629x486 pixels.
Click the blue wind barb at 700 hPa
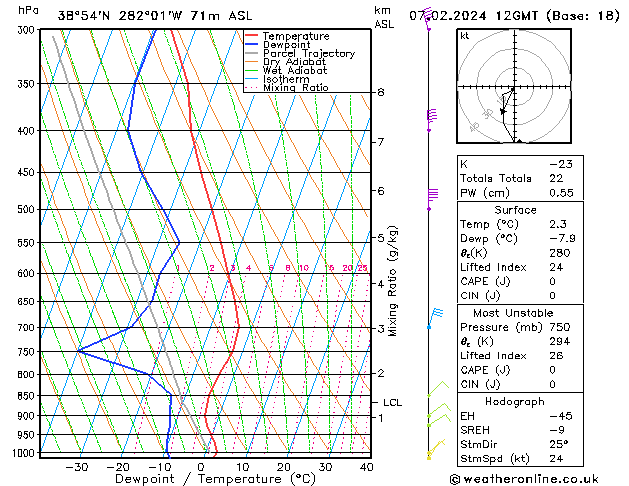point(434,318)
